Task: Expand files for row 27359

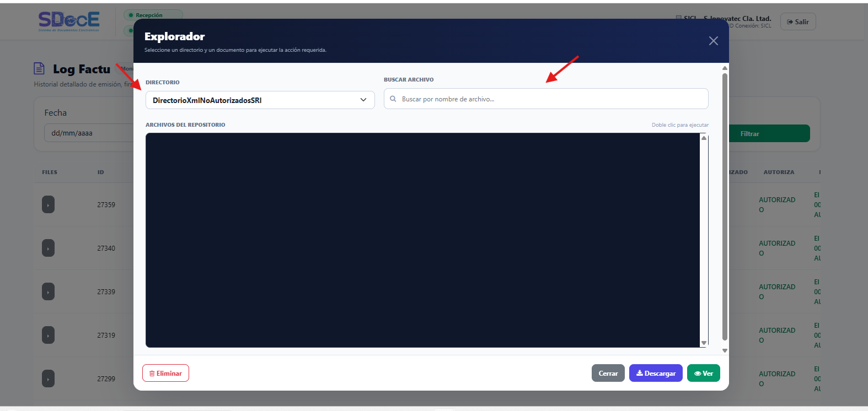Action: 48,204
